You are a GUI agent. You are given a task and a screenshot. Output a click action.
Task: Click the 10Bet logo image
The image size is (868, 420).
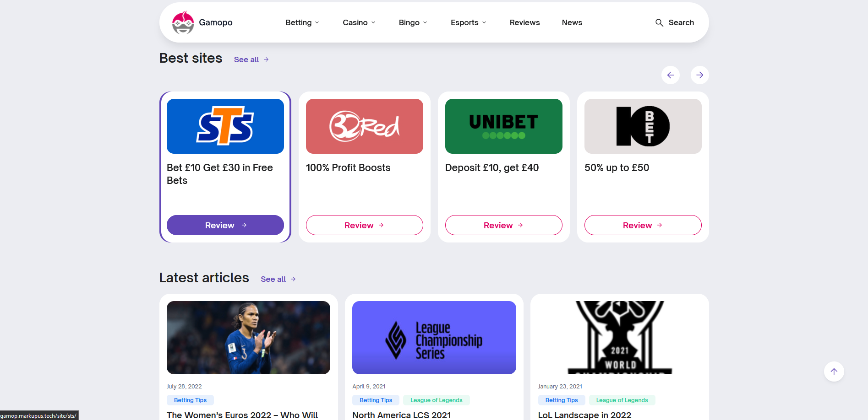click(x=643, y=126)
